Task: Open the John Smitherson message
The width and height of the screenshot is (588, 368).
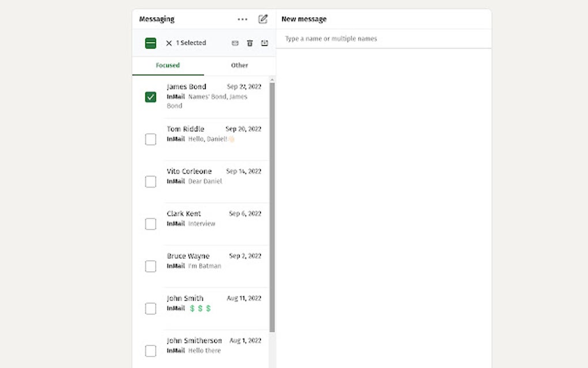Action: coord(213,346)
